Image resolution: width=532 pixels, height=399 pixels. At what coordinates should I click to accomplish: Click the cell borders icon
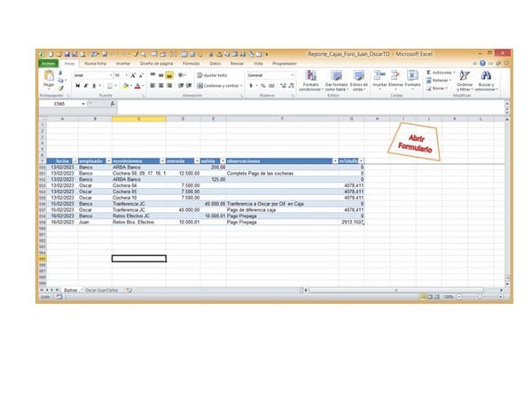110,86
